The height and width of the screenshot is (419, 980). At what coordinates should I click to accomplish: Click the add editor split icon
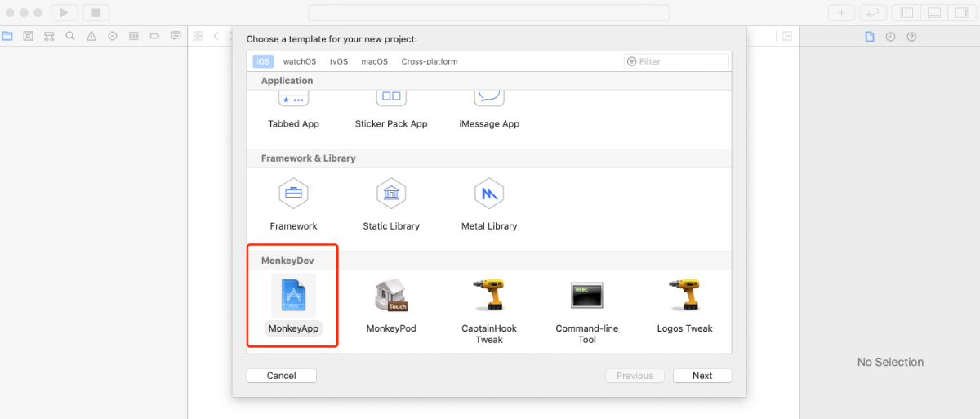point(787,36)
